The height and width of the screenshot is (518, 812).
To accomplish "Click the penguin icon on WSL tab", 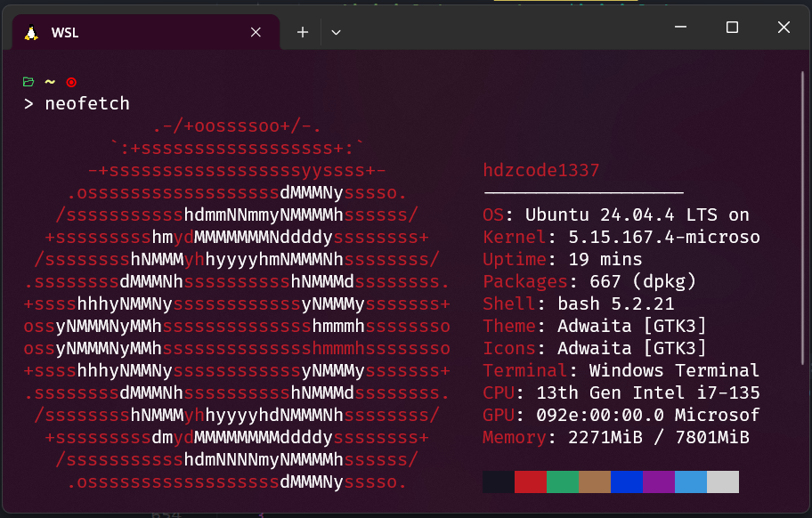I will (x=31, y=33).
